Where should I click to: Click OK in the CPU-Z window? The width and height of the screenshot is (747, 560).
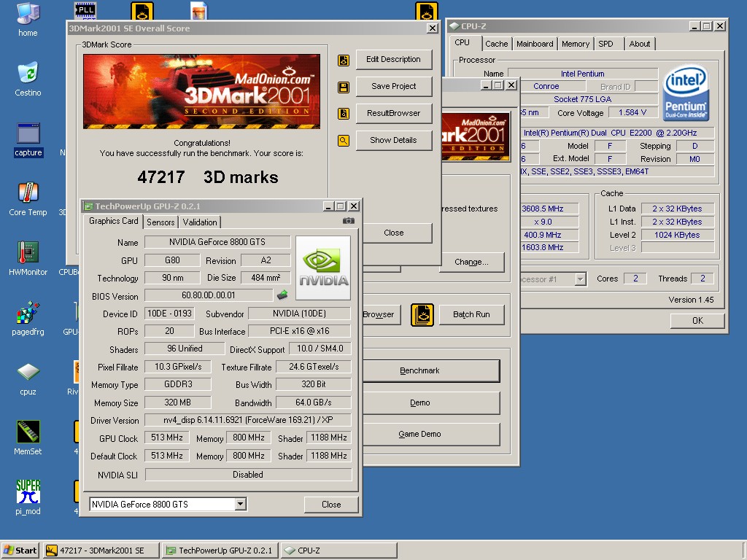[x=697, y=321]
